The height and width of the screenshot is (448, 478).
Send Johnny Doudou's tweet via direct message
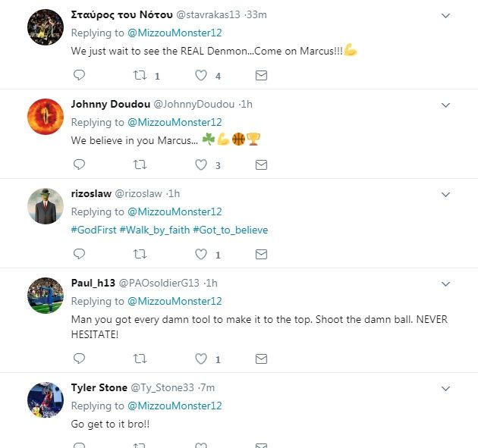pos(261,165)
